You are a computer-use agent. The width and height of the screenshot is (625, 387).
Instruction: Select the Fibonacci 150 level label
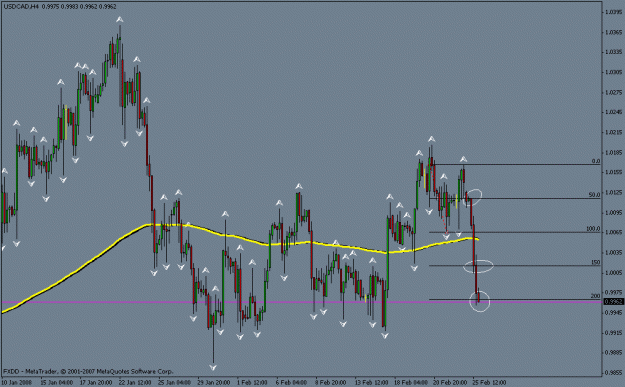[x=596, y=262]
